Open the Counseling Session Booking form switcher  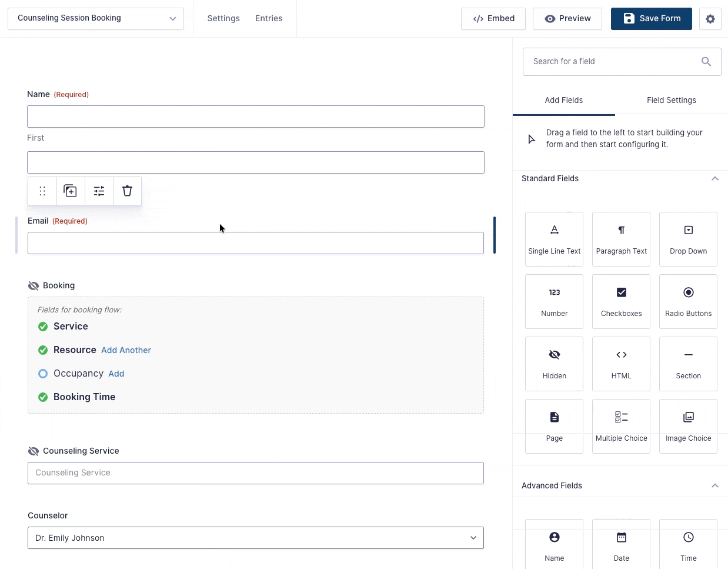point(96,19)
